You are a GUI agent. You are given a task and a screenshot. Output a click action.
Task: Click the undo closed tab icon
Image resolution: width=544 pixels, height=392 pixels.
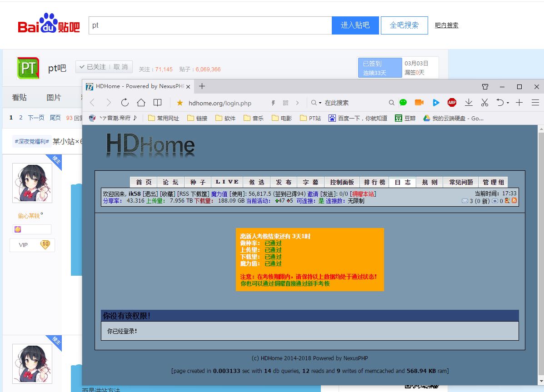500,102
